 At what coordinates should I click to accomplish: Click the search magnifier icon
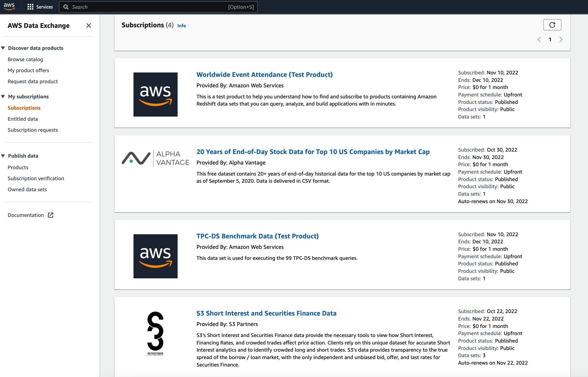pos(66,7)
